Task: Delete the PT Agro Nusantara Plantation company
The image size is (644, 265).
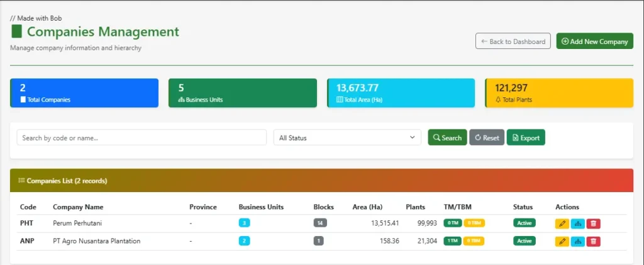Action: [x=594, y=241]
